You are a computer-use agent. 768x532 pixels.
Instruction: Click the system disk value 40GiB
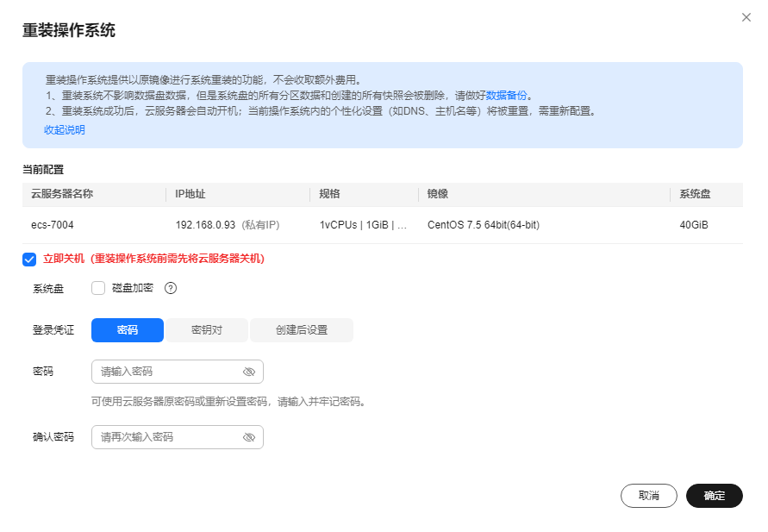(x=694, y=225)
